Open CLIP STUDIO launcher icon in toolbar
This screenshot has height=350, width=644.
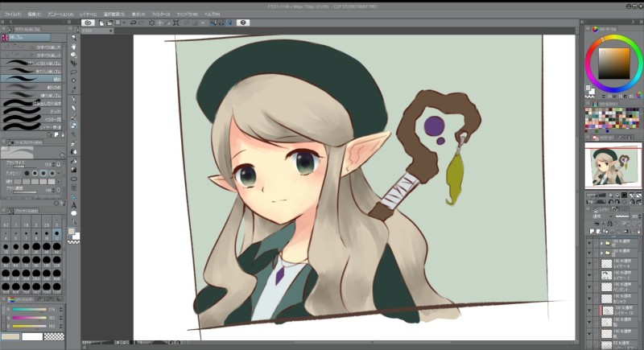pos(88,23)
